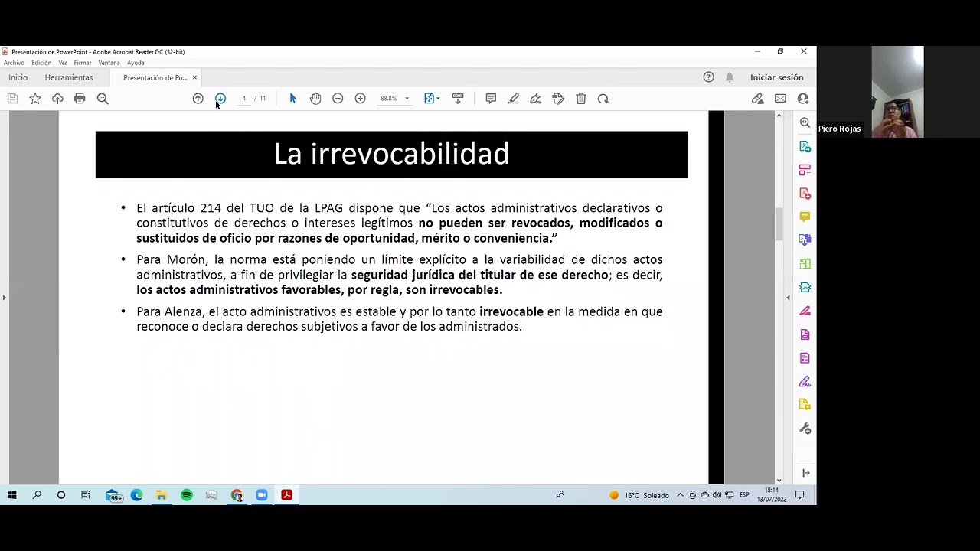Click the yellow comment tool in sidebar
This screenshot has width=980, height=551.
point(805,217)
